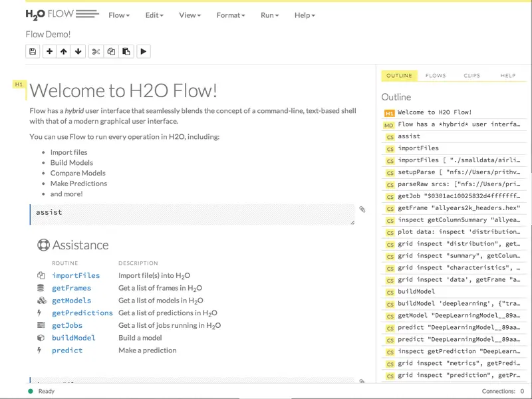Switch to the Clips tab

point(472,76)
